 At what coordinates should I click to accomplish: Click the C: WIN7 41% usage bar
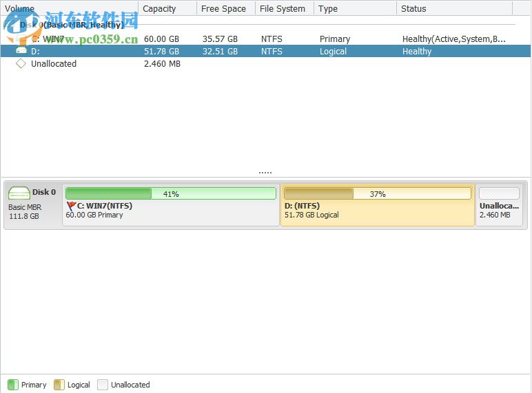pyautogui.click(x=171, y=193)
